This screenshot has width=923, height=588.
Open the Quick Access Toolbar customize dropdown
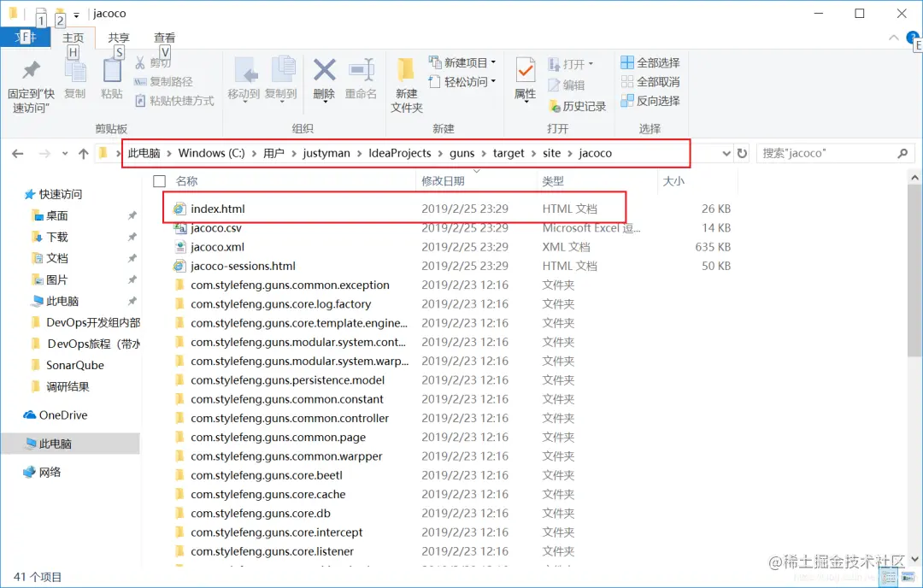[x=76, y=15]
